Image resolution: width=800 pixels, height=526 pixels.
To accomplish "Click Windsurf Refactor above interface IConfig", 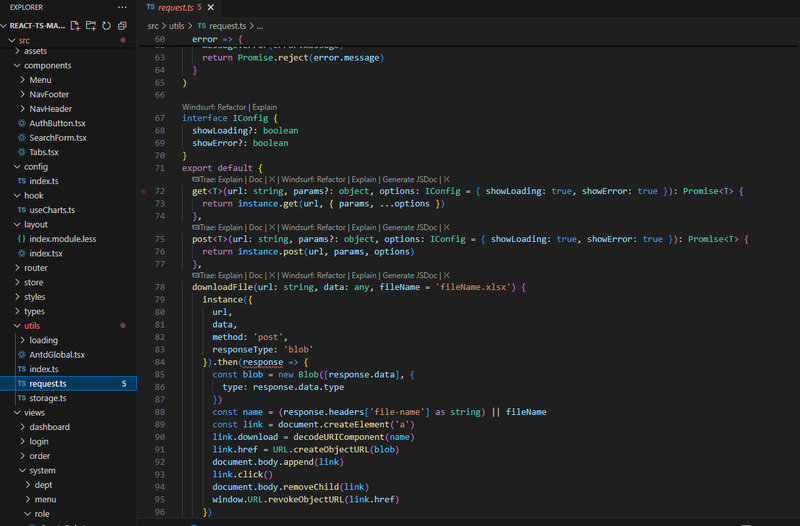I will tap(211, 106).
